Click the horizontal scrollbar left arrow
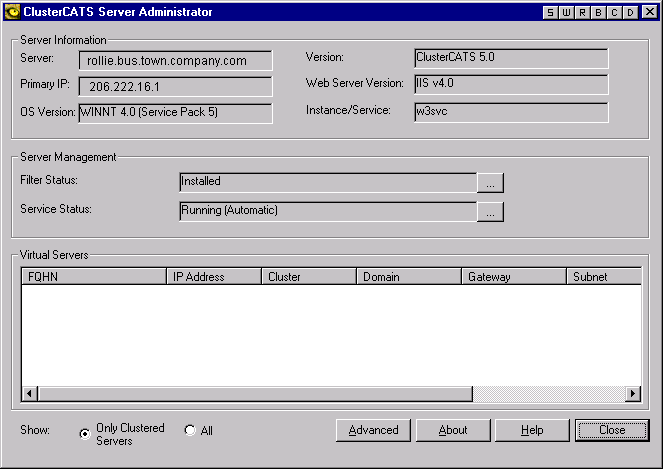This screenshot has height=469, width=663. coord(29,394)
